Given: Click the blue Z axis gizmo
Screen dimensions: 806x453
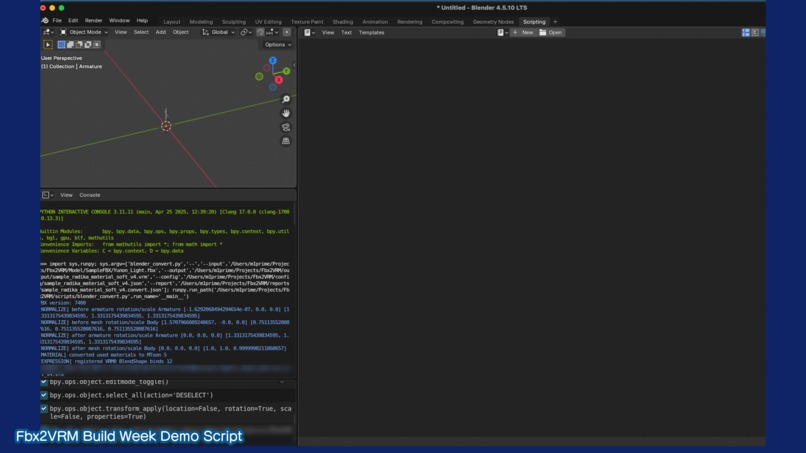Looking at the screenshot, I should [273, 61].
